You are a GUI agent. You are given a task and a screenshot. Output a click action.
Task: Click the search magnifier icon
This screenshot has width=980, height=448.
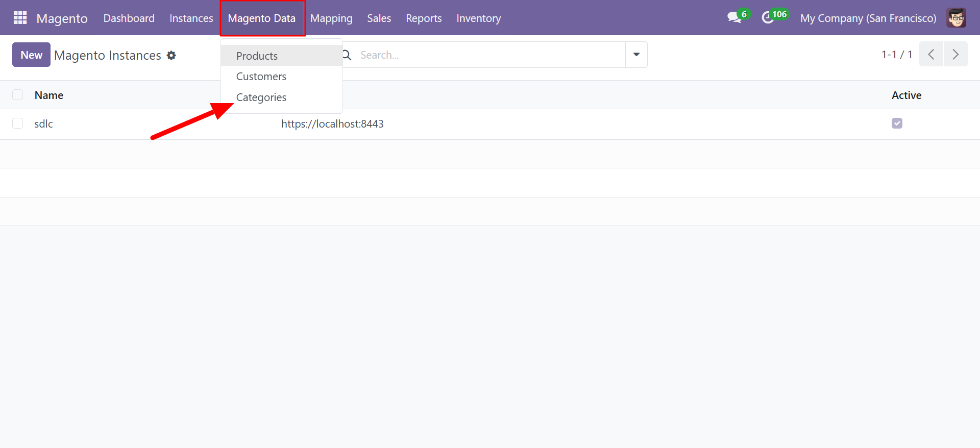point(347,55)
